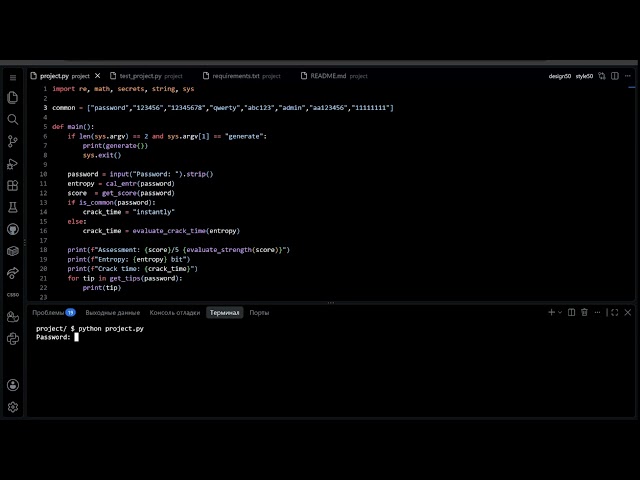The width and height of the screenshot is (640, 480).
Task: Open the Выходные данные panel tab
Action: tap(113, 313)
